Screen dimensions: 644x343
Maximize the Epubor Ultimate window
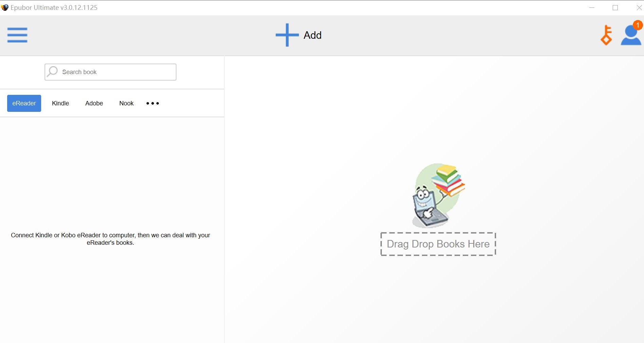click(x=615, y=7)
